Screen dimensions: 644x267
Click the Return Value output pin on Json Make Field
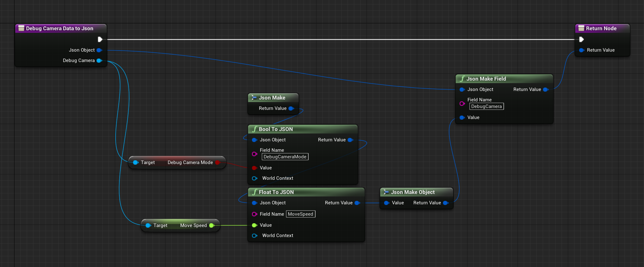click(546, 89)
